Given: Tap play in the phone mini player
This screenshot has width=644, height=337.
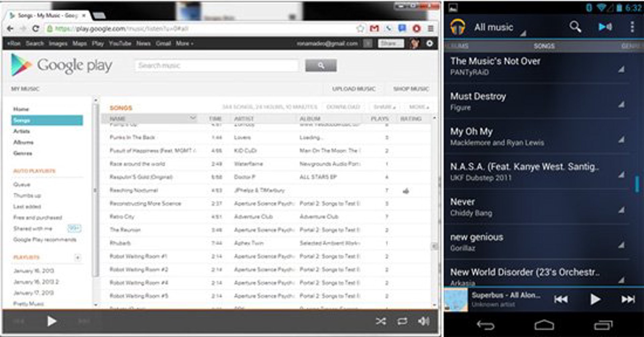Looking at the screenshot, I should pyautogui.click(x=595, y=299).
